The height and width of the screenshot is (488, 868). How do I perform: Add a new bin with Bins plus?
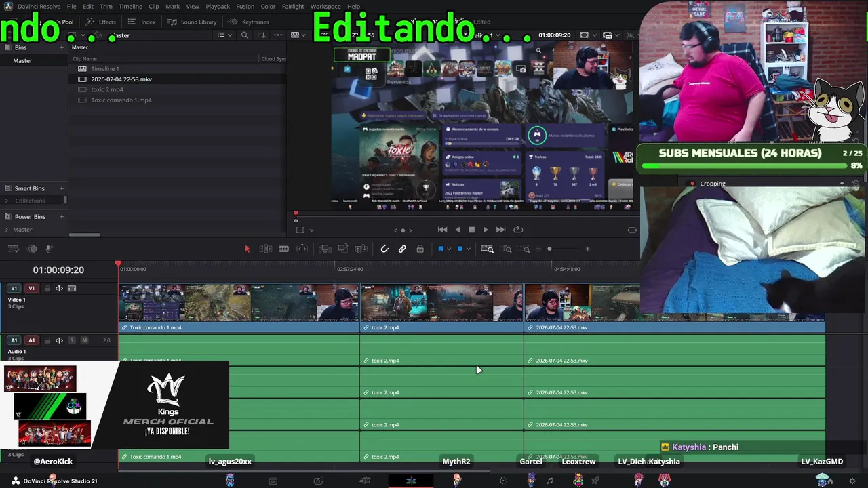coord(61,47)
